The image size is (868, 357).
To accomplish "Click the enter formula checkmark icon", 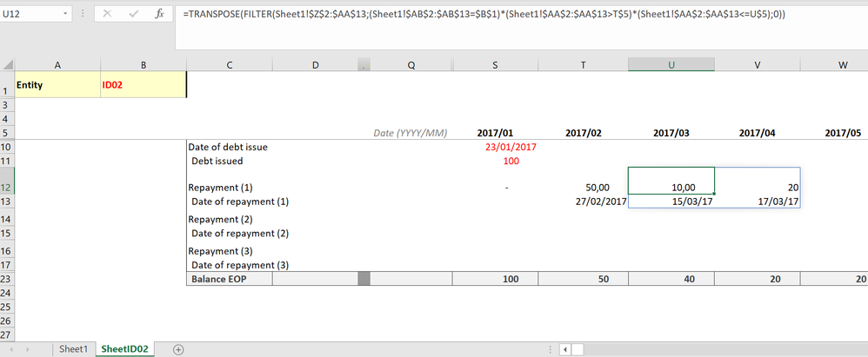I will (x=133, y=14).
